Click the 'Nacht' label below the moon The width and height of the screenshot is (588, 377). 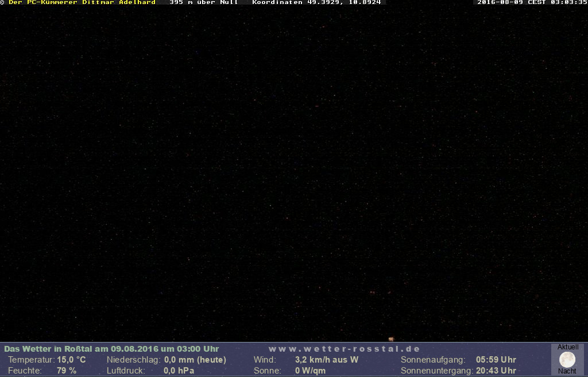point(567,371)
